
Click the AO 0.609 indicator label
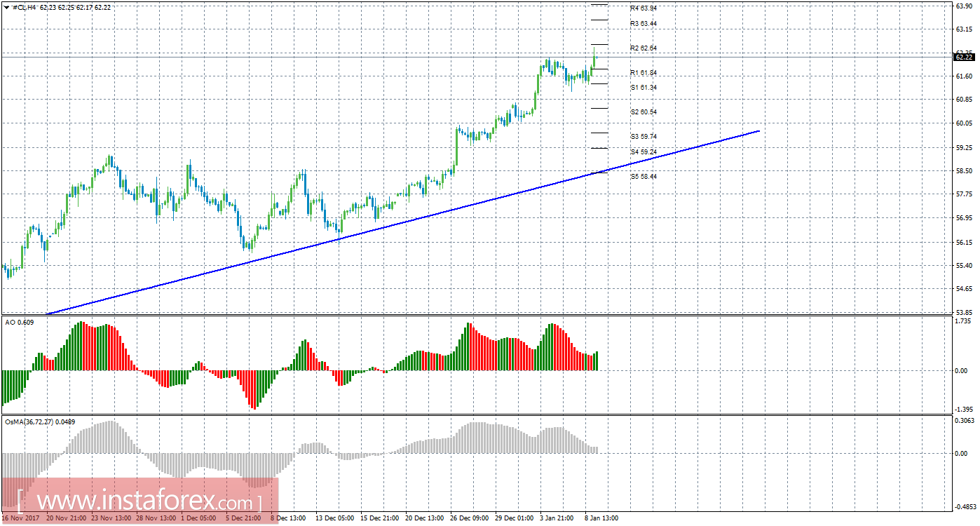point(20,322)
